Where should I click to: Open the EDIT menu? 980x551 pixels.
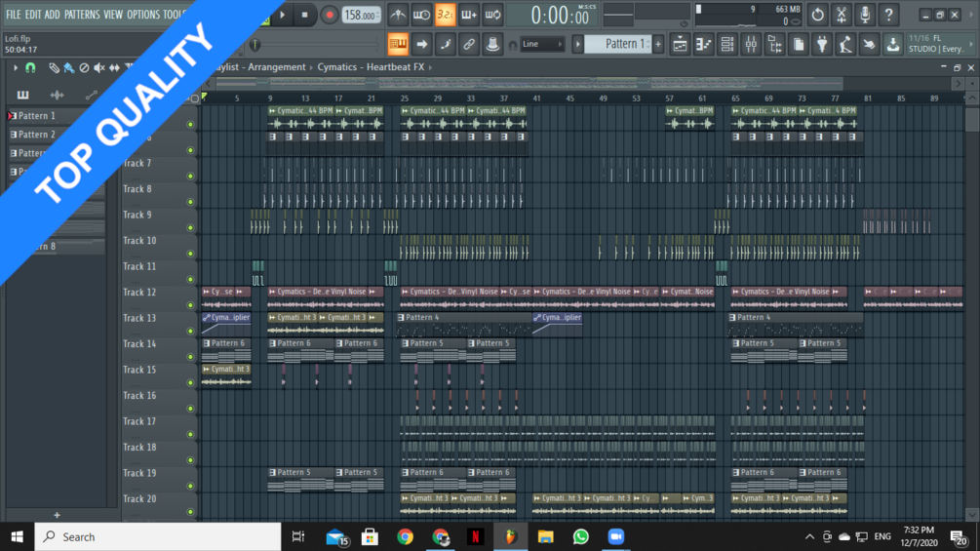click(33, 15)
